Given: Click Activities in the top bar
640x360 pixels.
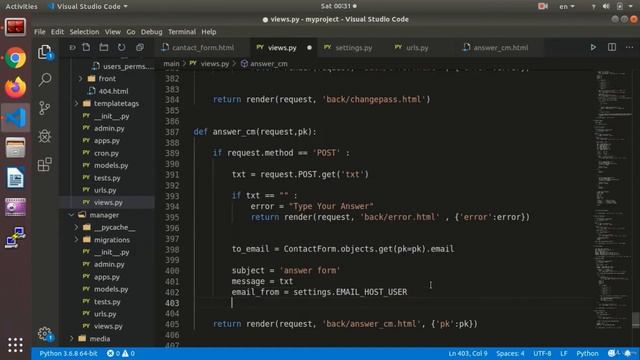Looking at the screenshot, I should (x=21, y=7).
